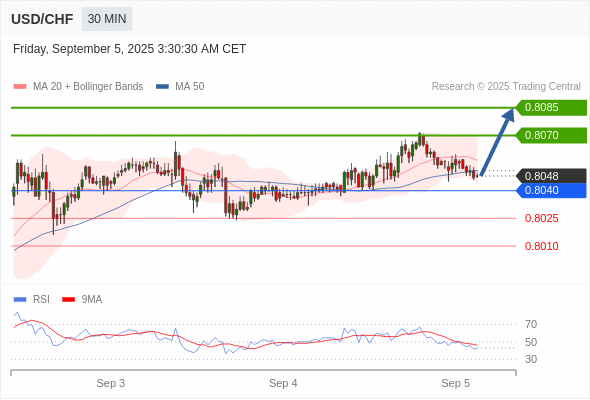
Task: Click the red 0.8010 support level label
Action: 541,246
